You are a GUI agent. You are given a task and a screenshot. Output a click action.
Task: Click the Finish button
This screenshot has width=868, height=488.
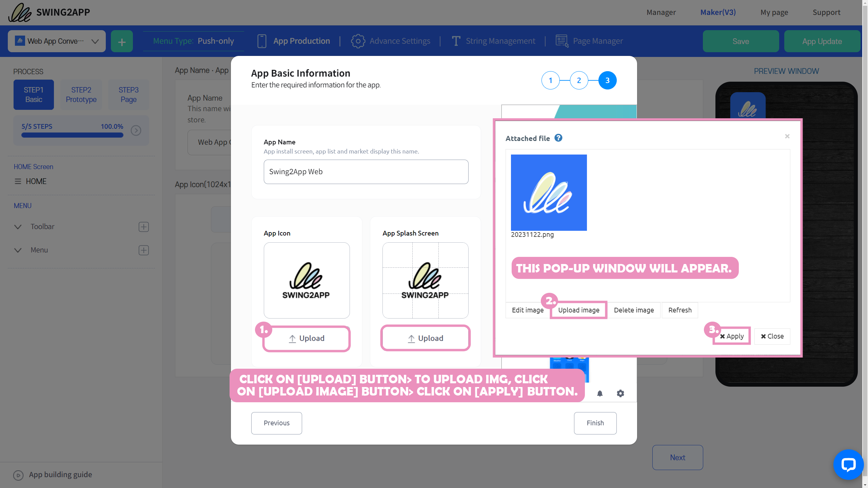pyautogui.click(x=595, y=423)
